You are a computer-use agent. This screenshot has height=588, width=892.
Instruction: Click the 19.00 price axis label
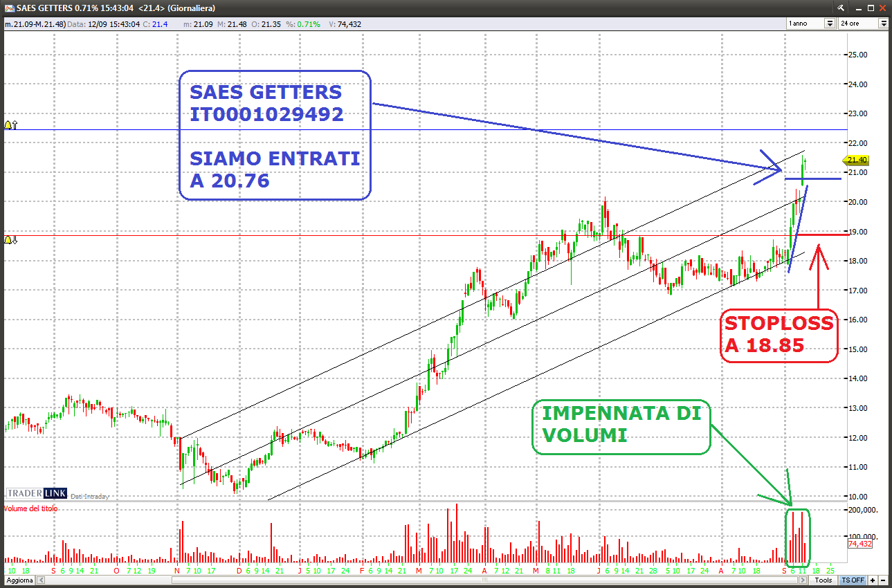859,232
